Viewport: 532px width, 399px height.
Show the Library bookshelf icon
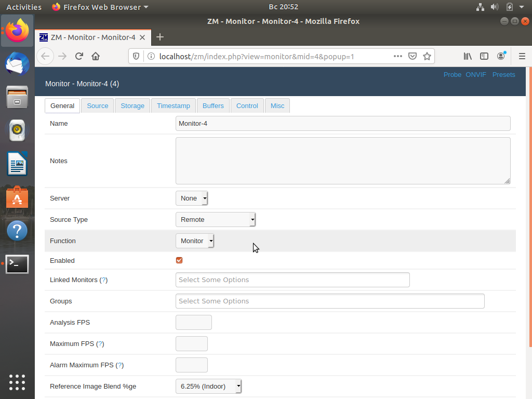tap(468, 56)
